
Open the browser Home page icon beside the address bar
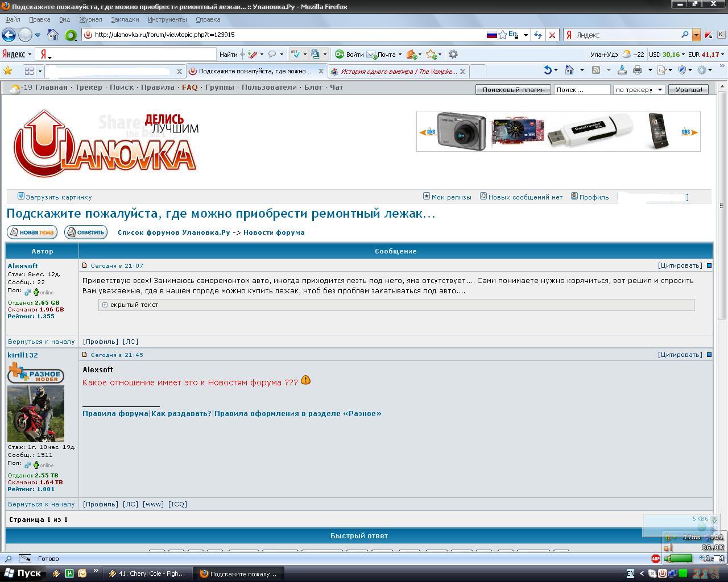pos(53,35)
